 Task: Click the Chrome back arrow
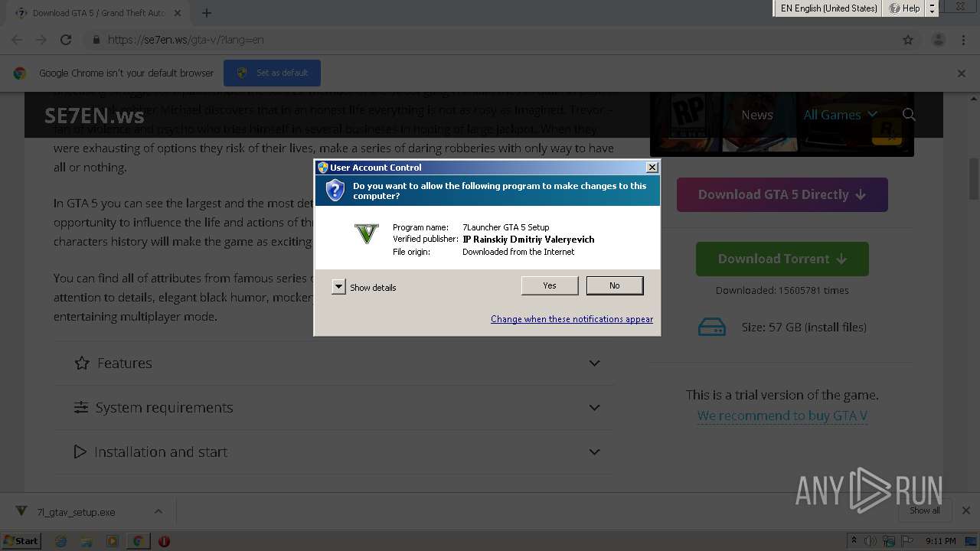(17, 40)
